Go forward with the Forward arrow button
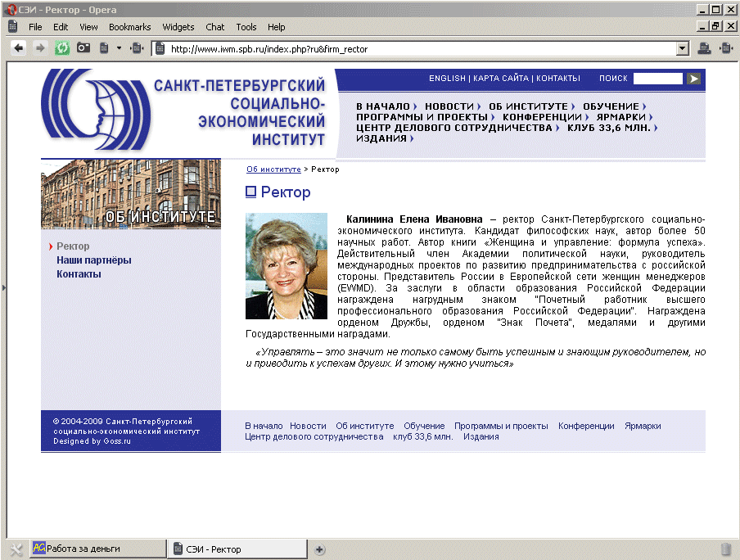The width and height of the screenshot is (740, 560). 40,48
